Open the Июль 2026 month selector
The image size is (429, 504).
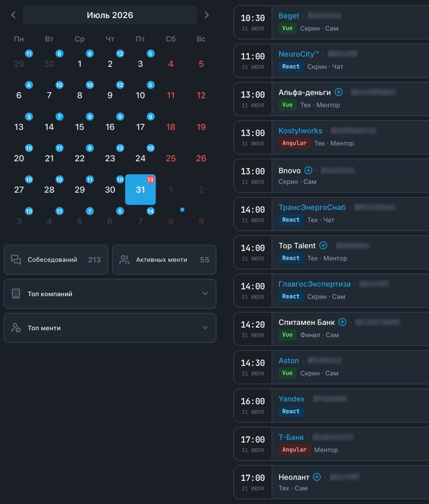tap(110, 15)
